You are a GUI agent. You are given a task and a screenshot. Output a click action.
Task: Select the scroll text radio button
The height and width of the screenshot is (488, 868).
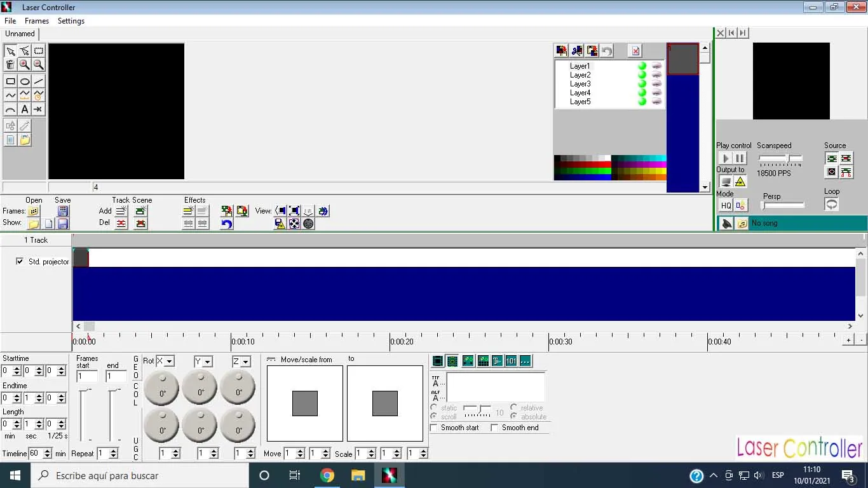[434, 417]
